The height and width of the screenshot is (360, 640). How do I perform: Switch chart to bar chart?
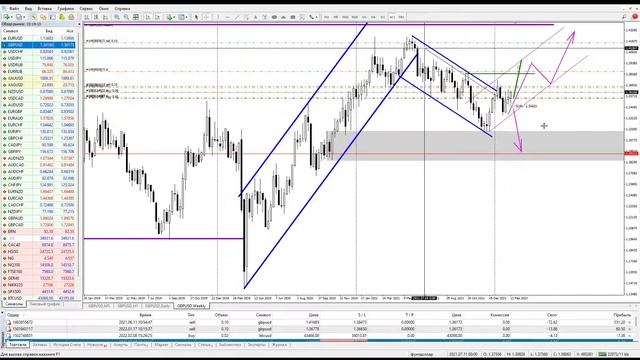(x=86, y=17)
